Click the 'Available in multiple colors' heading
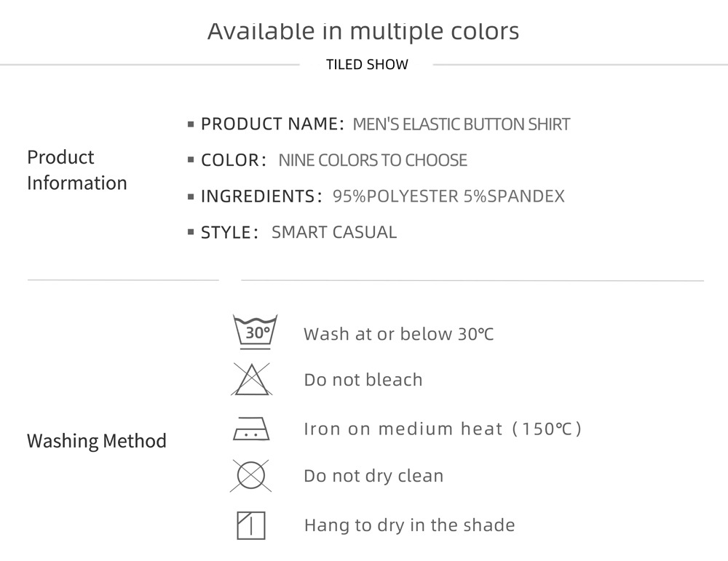 [363, 31]
